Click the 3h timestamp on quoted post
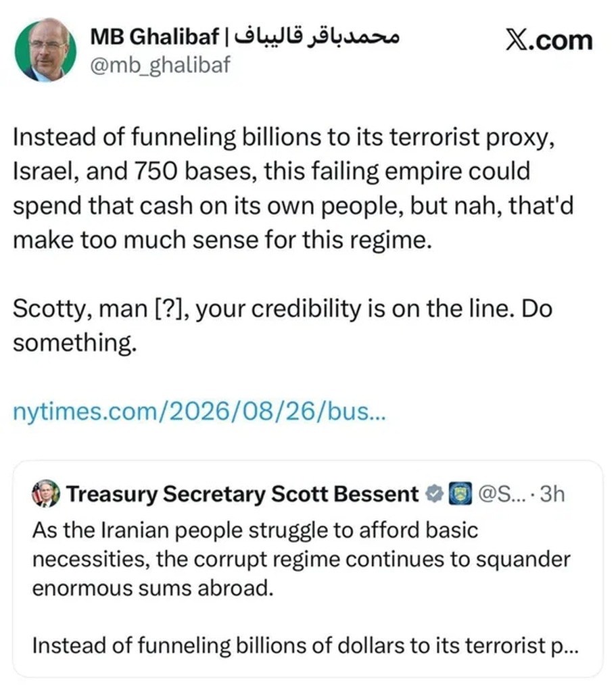Viewport: 616px width, 692px height. pos(552,493)
